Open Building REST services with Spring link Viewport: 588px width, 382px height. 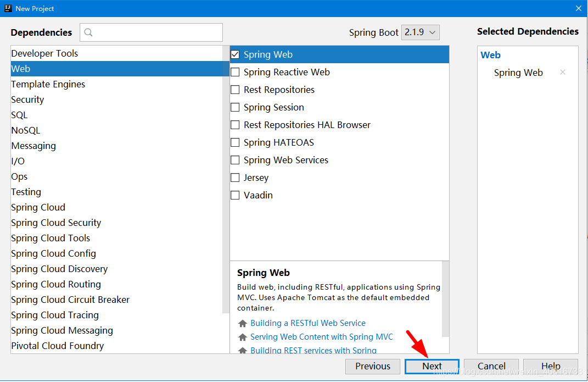313,350
